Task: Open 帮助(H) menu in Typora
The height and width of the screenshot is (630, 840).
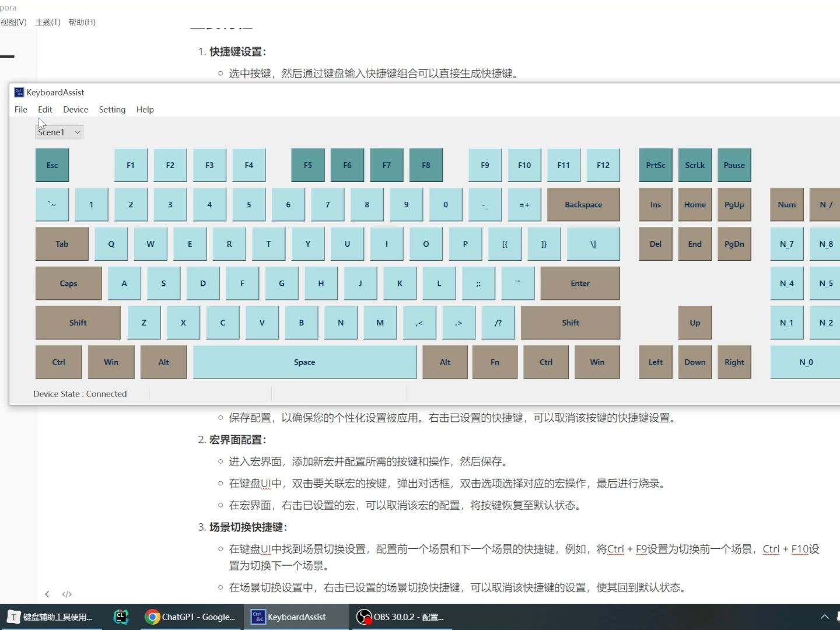Action: (82, 22)
